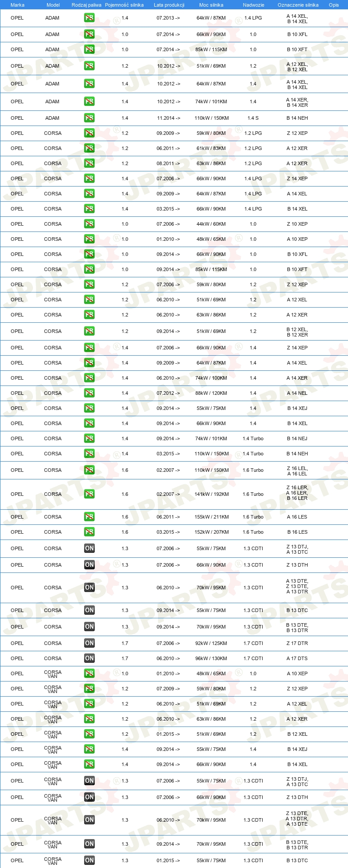This screenshot has height=868, width=348.
Task: Click the Lata produkcji column header
Action: pos(169,5)
